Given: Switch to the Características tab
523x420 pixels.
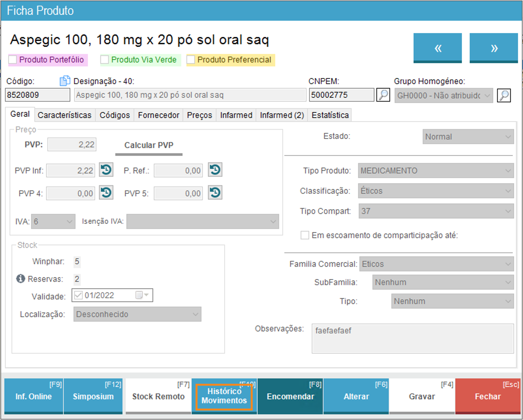Looking at the screenshot, I should [x=64, y=115].
